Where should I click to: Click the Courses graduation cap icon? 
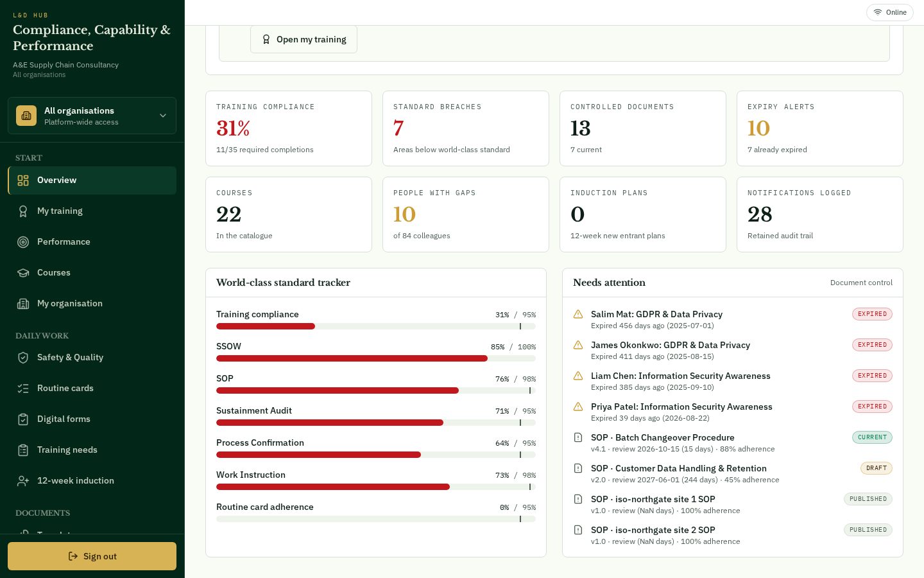pyautogui.click(x=23, y=273)
